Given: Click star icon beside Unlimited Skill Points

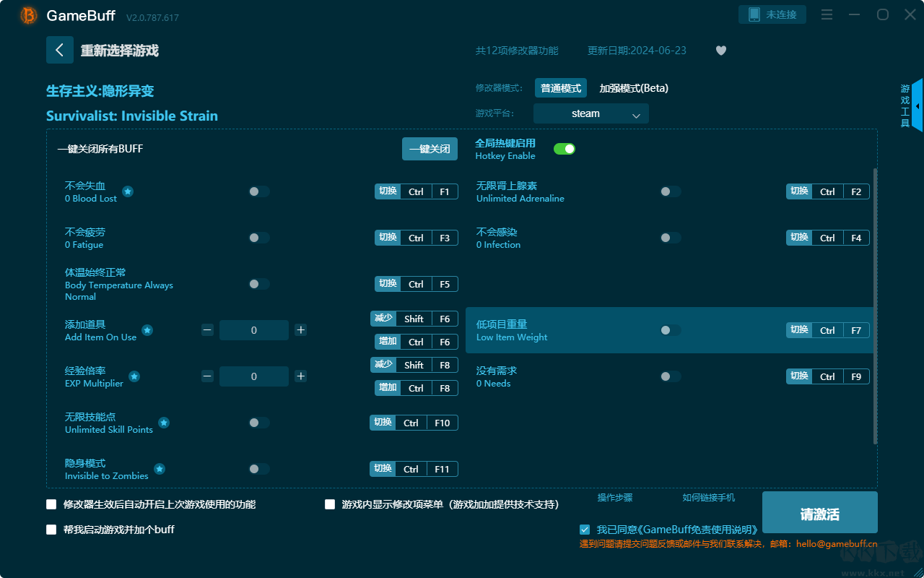Looking at the screenshot, I should [x=164, y=423].
